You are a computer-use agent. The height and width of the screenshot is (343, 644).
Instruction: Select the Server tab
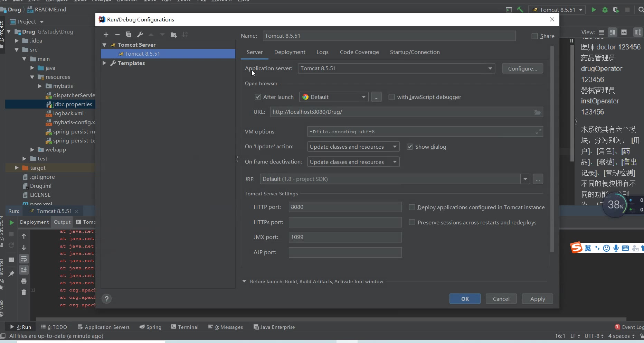(x=255, y=52)
